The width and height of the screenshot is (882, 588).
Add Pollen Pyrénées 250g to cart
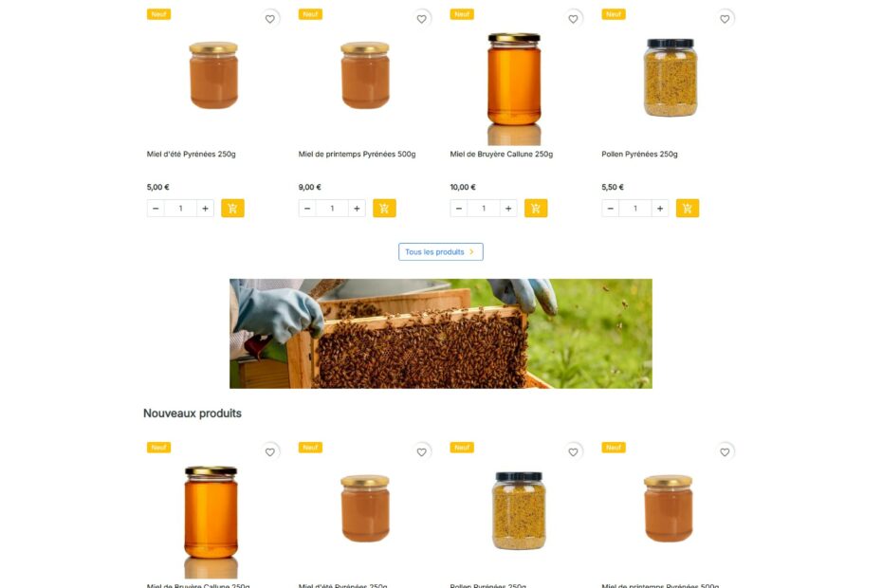(x=688, y=209)
